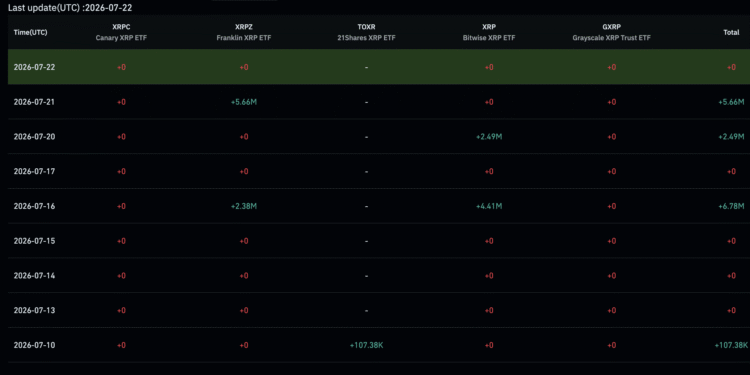Click the +2.49M Bitwise value on 2026-07-20
750x375 pixels.
(489, 137)
